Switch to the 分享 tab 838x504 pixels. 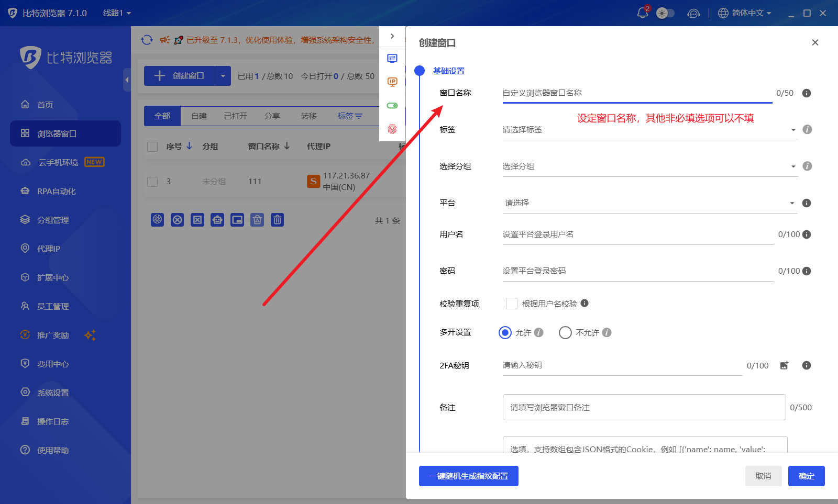[x=272, y=116]
